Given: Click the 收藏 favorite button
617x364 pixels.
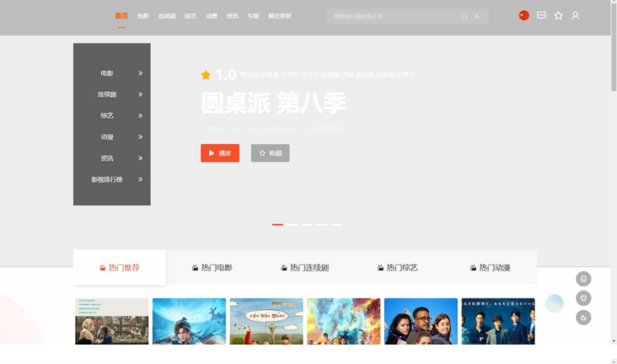Looking at the screenshot, I should click(271, 153).
